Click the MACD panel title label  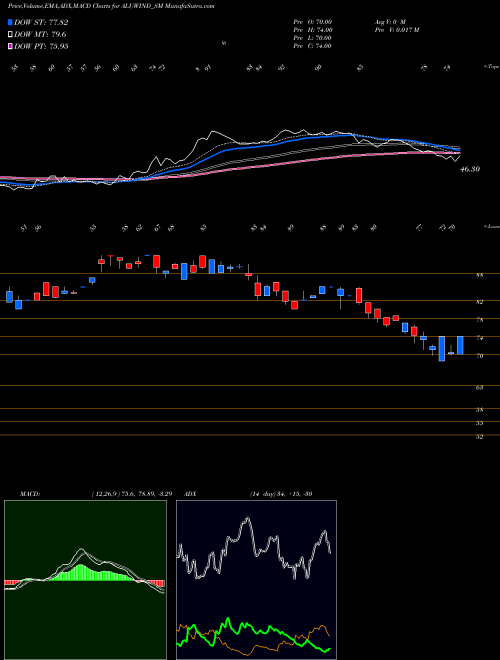[x=29, y=494]
